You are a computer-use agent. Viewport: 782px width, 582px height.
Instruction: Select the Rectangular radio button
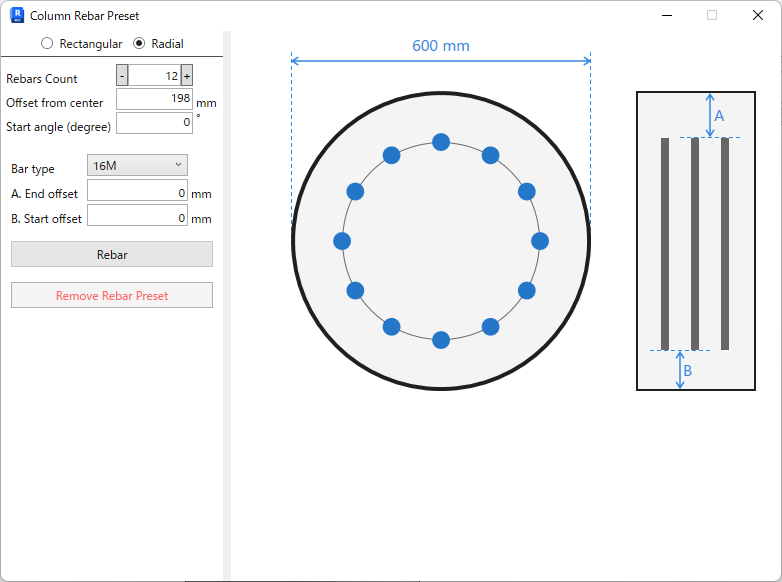pos(47,44)
